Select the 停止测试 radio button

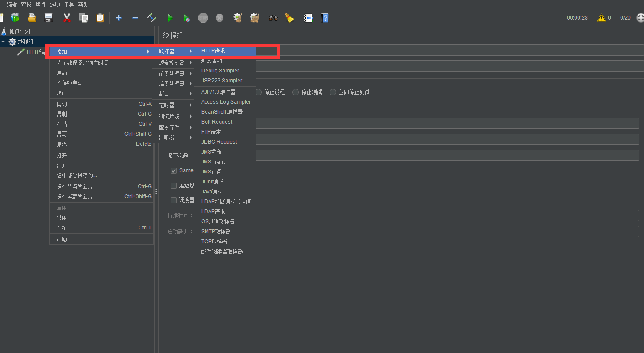coord(296,92)
